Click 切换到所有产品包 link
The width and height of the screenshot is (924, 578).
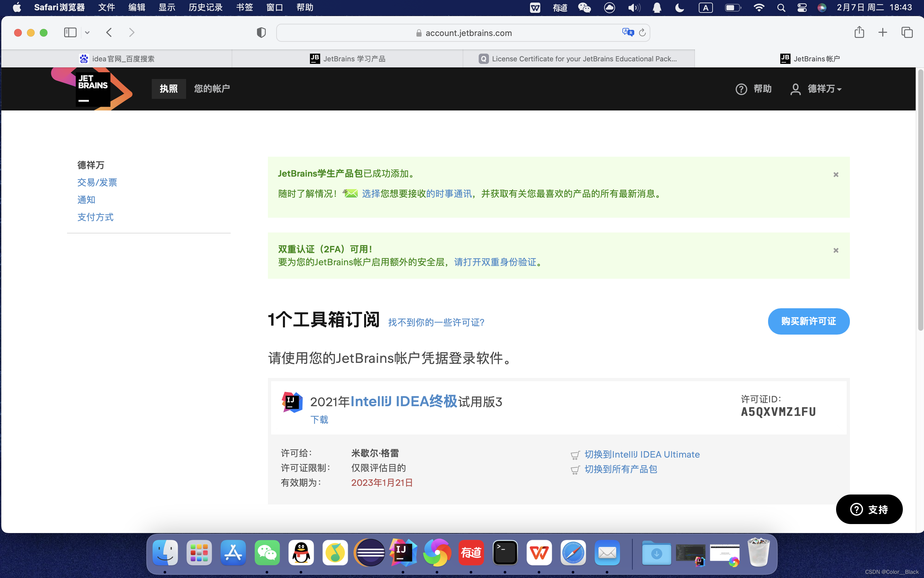pyautogui.click(x=621, y=469)
